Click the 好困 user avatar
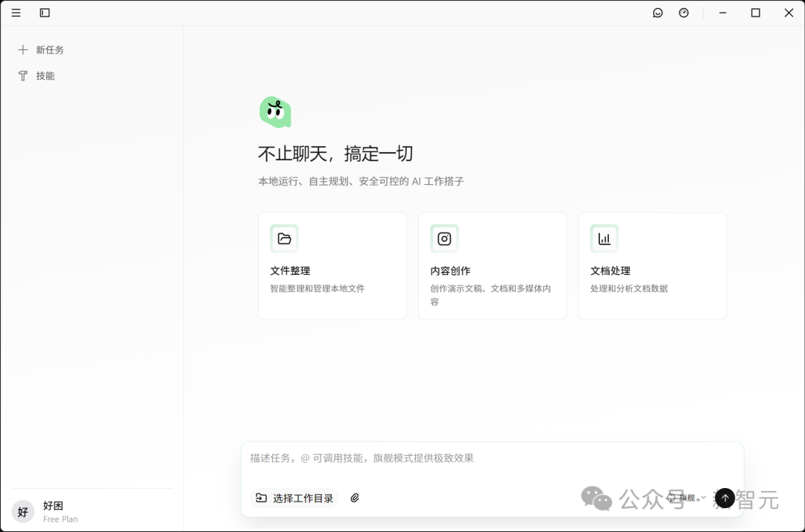Image resolution: width=805 pixels, height=532 pixels. point(22,512)
